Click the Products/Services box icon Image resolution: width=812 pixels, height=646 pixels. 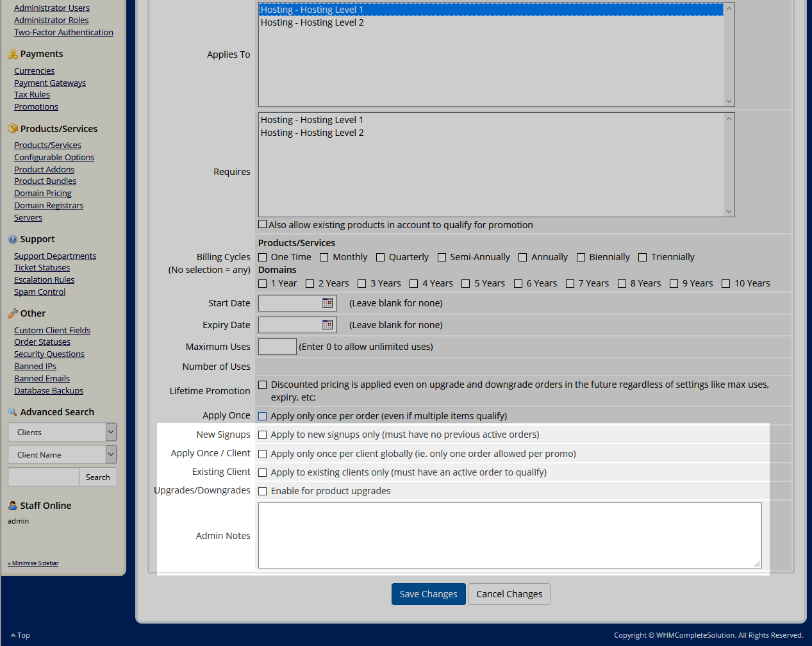pos(12,129)
